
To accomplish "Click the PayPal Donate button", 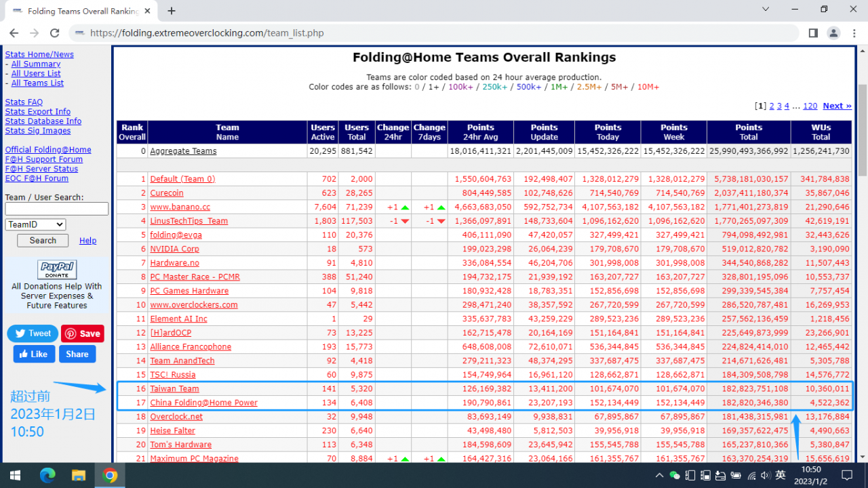I will point(57,270).
